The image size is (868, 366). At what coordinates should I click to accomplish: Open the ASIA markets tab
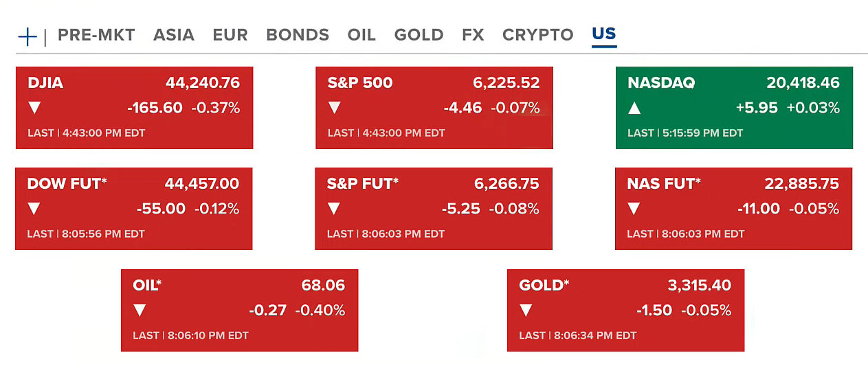pyautogui.click(x=174, y=35)
